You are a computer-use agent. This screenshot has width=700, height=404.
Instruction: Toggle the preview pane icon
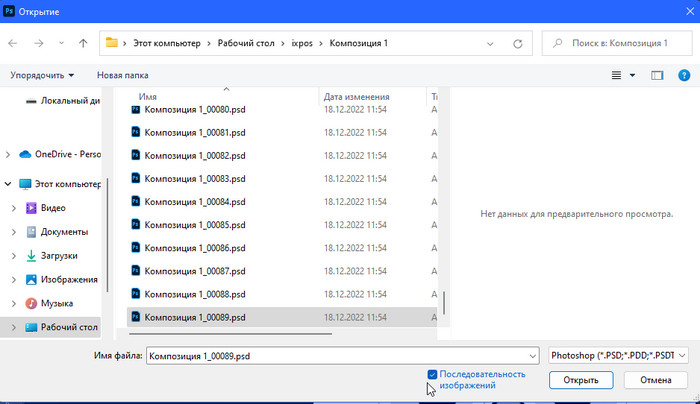pos(657,75)
